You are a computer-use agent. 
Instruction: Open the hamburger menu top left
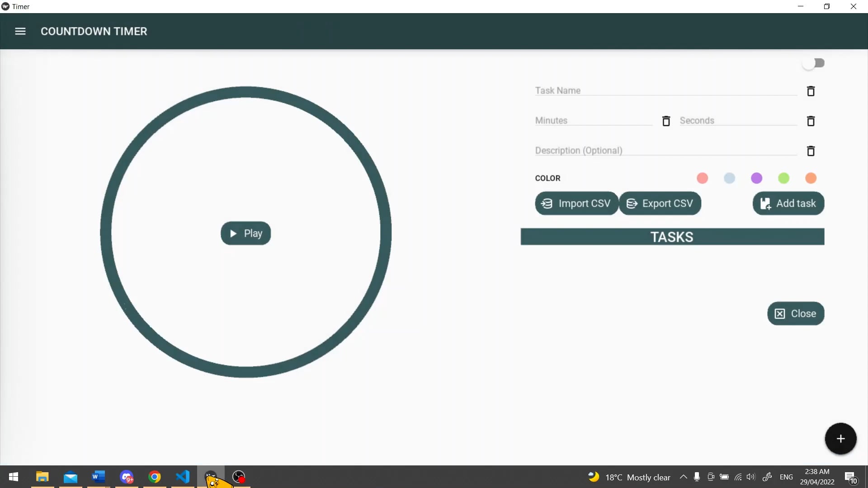20,31
